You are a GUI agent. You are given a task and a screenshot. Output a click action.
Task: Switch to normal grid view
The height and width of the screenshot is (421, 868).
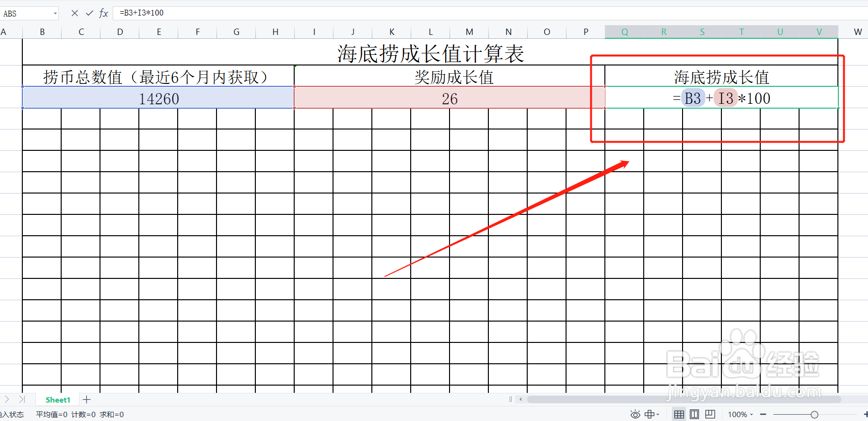tap(679, 414)
